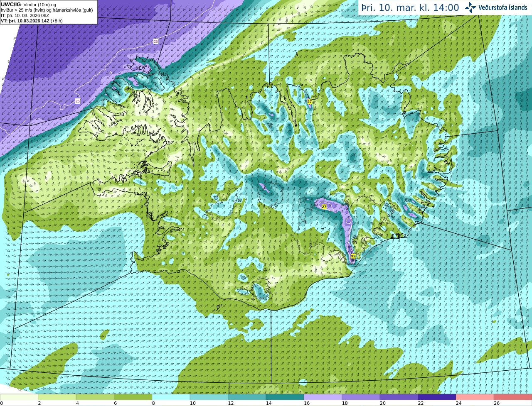Click the 25 contour label north of the Westfjords
Image resolution: width=532 pixels, height=406 pixels.
(x=156, y=41)
